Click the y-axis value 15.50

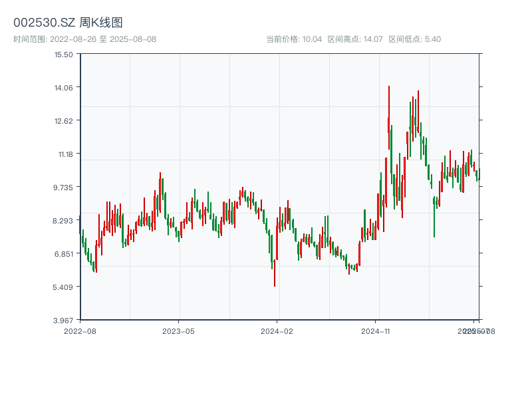[x=63, y=55]
